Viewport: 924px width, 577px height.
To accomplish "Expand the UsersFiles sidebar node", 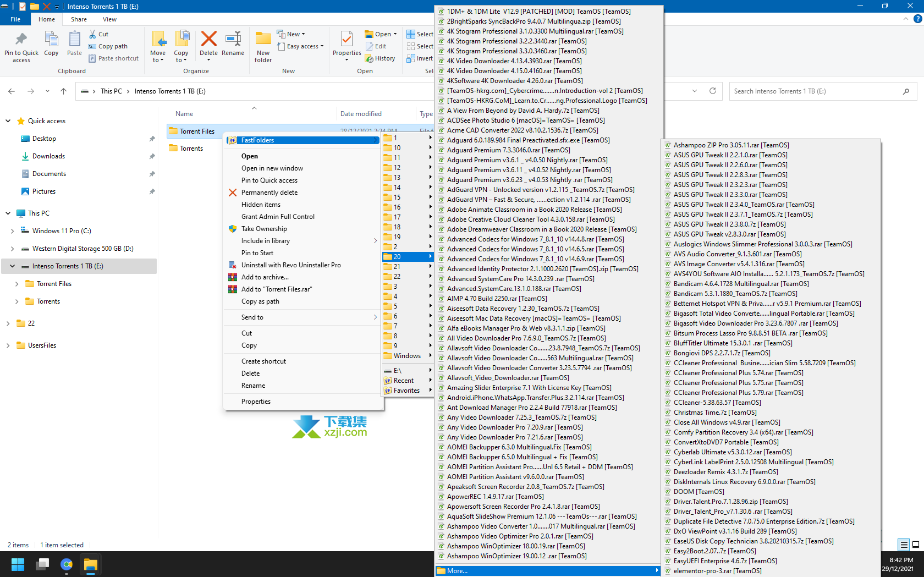I will 8,345.
